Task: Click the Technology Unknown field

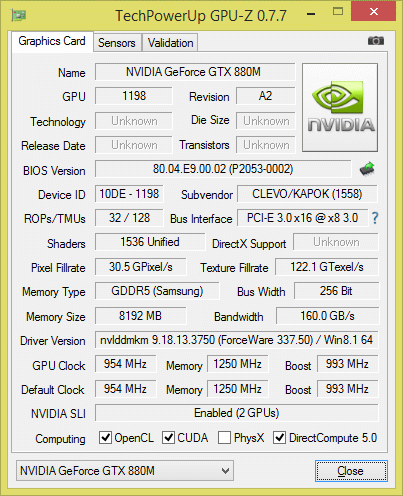Action: 134,121
